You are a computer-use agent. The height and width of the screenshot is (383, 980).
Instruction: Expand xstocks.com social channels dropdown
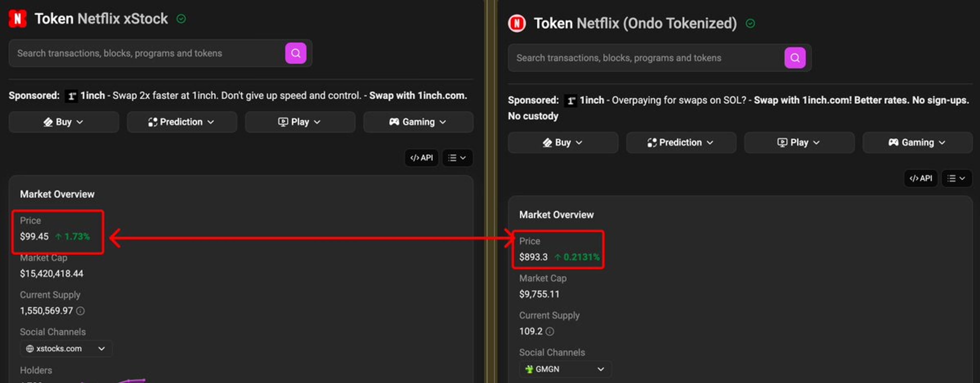point(66,349)
